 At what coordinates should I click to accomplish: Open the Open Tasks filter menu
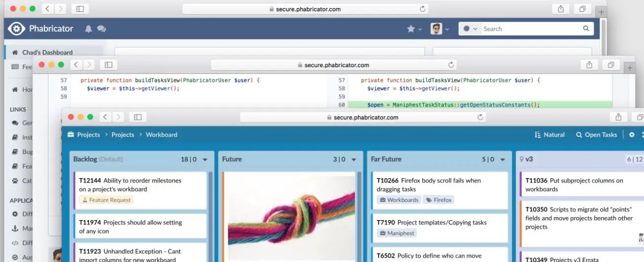coord(596,135)
